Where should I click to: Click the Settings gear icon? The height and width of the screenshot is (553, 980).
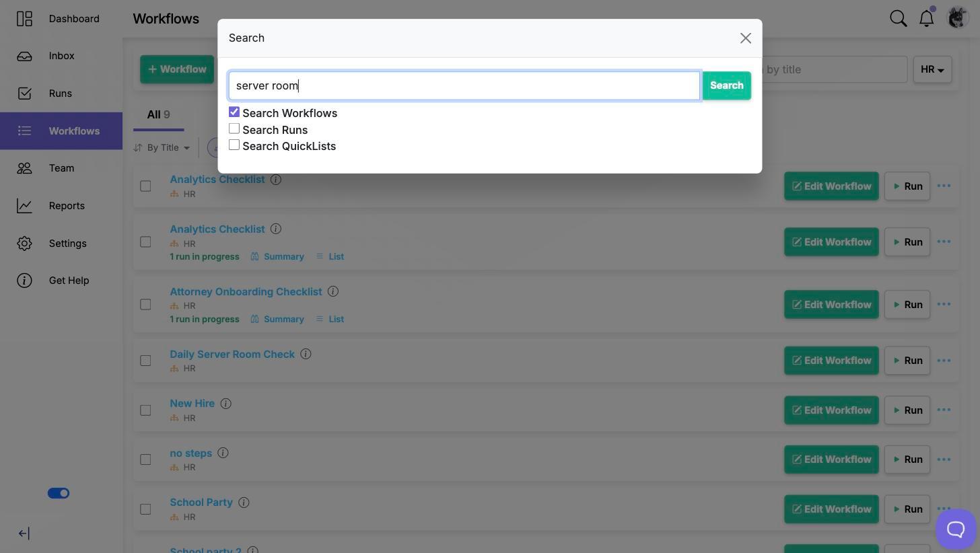(24, 244)
